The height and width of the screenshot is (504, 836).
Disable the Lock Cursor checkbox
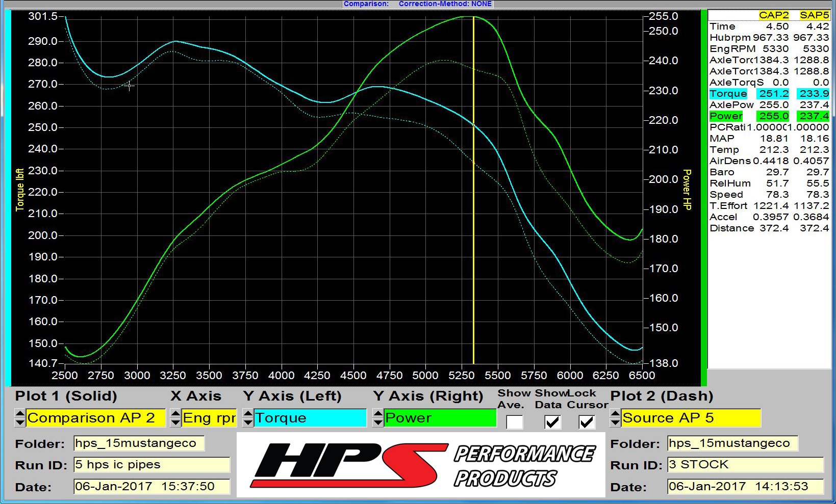pos(588,421)
